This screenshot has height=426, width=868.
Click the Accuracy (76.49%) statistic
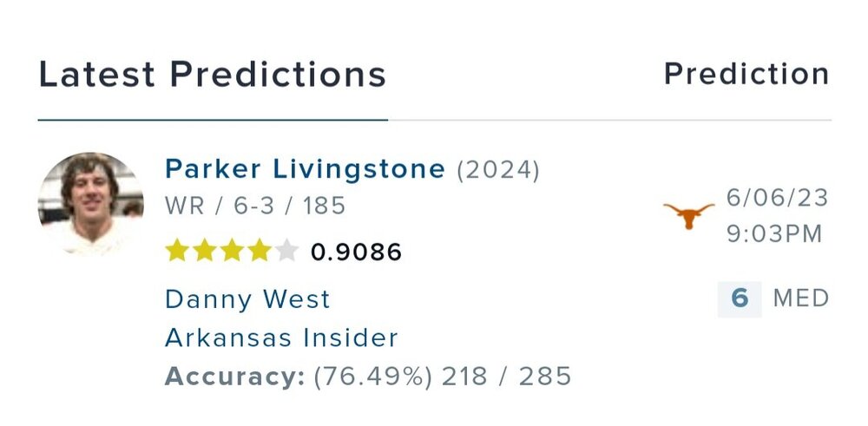(x=368, y=377)
